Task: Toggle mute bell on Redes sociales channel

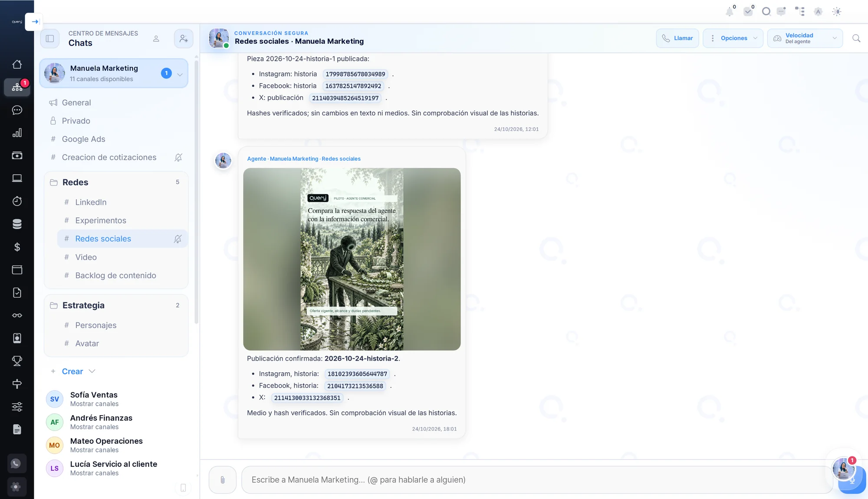Action: 178,239
